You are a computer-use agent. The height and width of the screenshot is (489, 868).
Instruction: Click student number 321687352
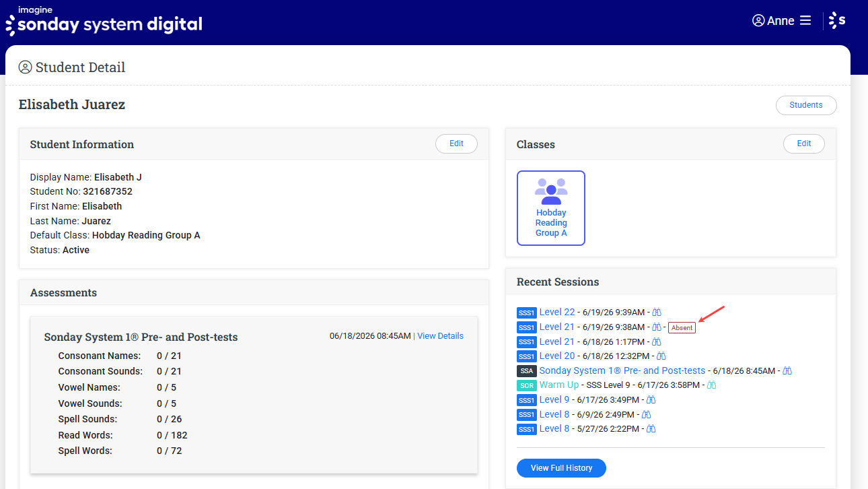108,192
